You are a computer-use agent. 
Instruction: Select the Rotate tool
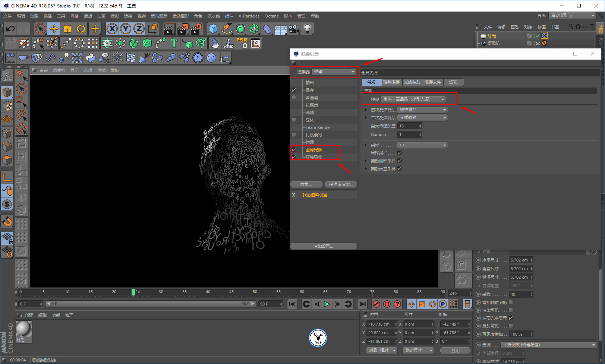tap(81, 29)
